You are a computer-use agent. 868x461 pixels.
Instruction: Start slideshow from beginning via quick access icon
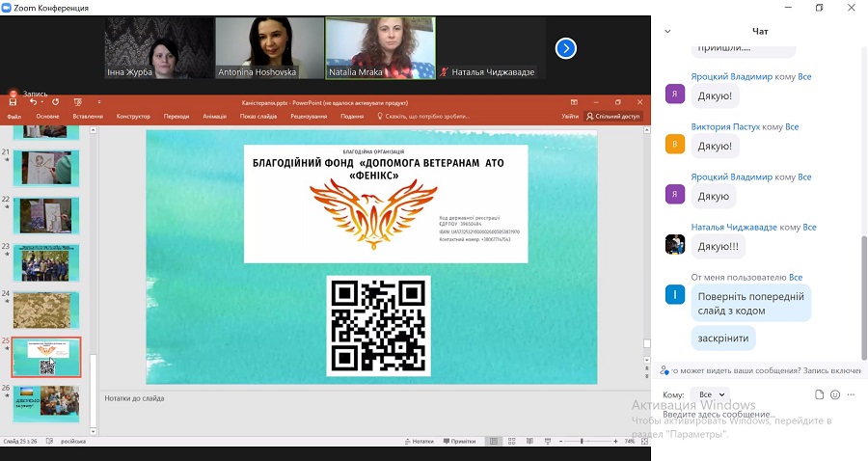point(77,102)
